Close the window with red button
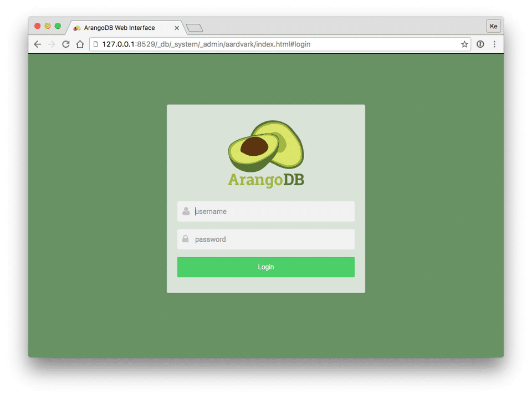532x398 pixels. tap(38, 26)
